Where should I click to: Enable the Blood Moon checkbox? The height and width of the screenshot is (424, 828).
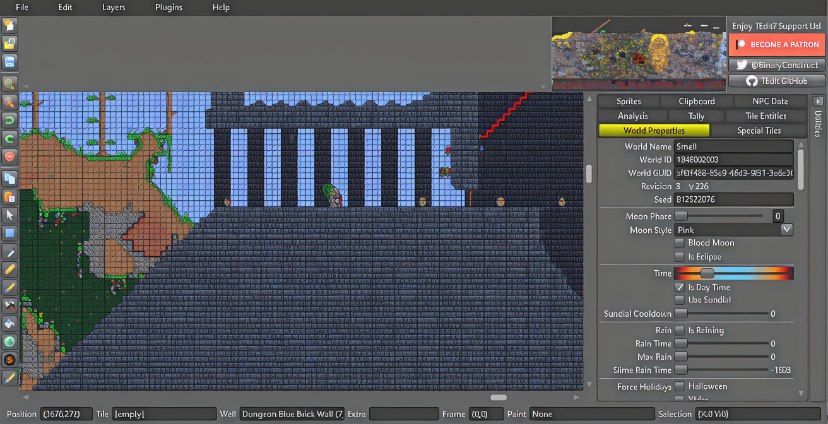tap(680, 243)
